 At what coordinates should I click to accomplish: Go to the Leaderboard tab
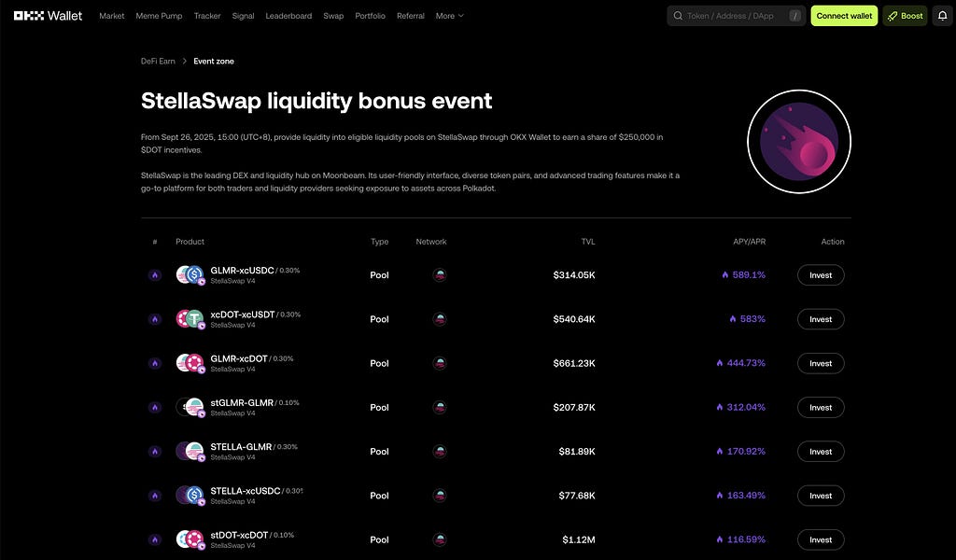coord(288,16)
